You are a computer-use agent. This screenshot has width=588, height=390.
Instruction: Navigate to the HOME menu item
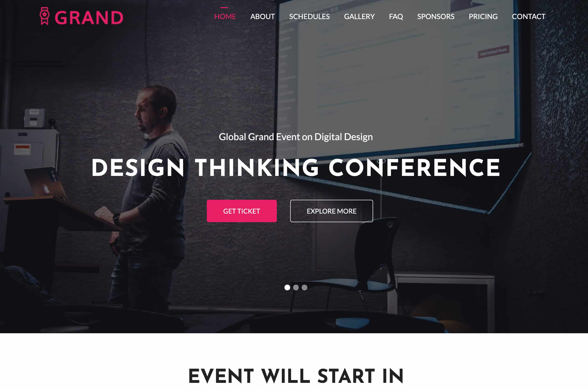[x=224, y=16]
